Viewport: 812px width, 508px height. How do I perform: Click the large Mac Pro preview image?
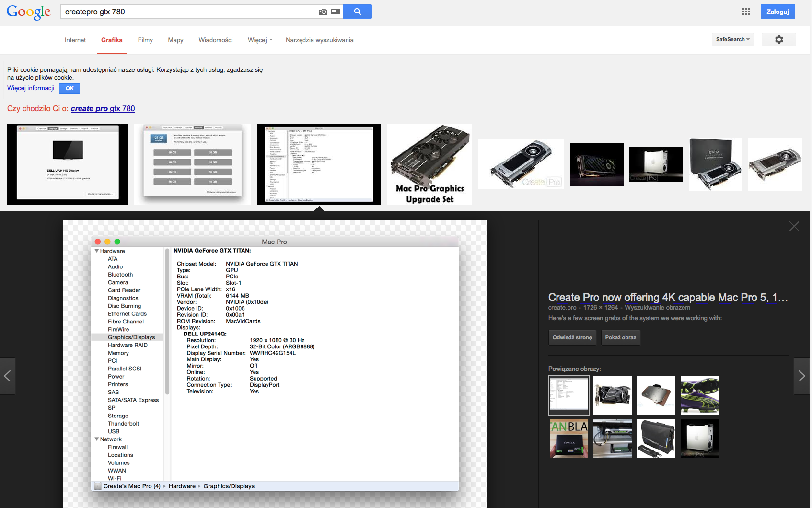pos(275,364)
